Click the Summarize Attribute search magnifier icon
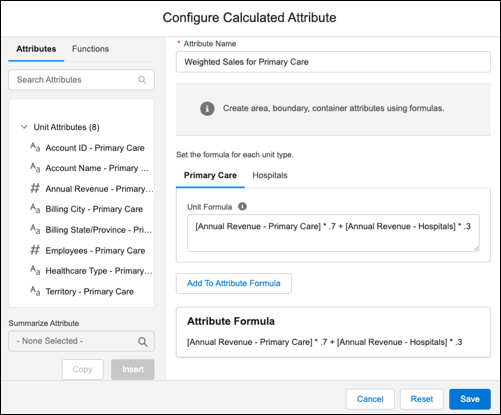 (x=143, y=342)
